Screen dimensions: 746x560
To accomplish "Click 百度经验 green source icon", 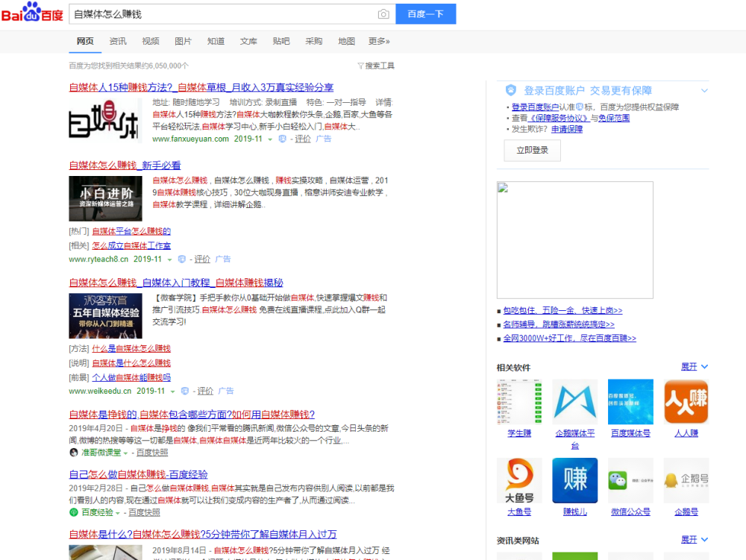I will tap(73, 512).
